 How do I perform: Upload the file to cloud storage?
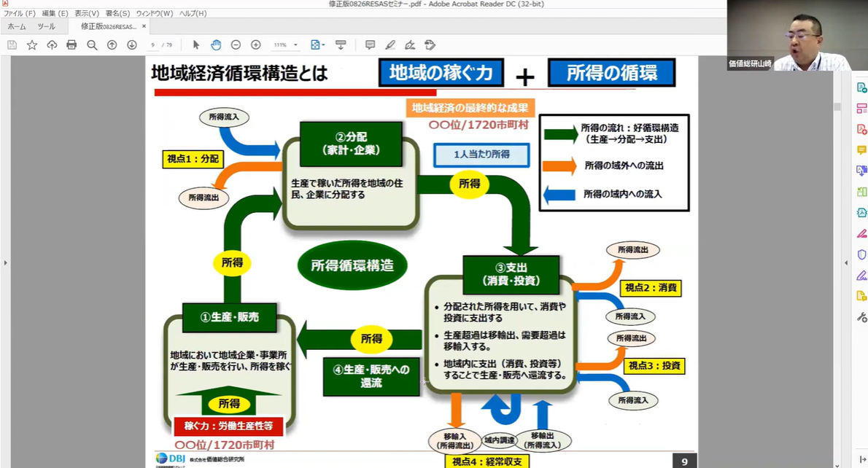pos(52,44)
